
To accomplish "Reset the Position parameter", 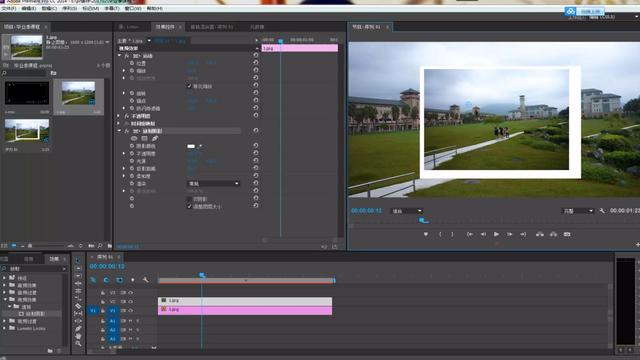I will click(256, 62).
